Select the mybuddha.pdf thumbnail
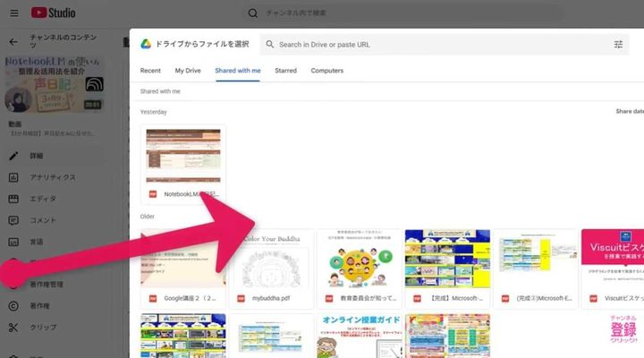644x358 pixels. tap(272, 259)
